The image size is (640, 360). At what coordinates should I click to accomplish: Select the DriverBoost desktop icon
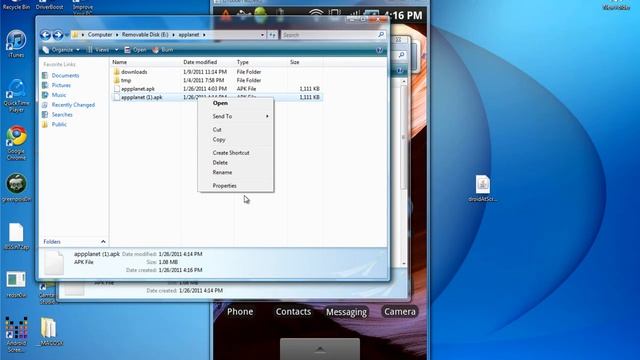pyautogui.click(x=49, y=5)
